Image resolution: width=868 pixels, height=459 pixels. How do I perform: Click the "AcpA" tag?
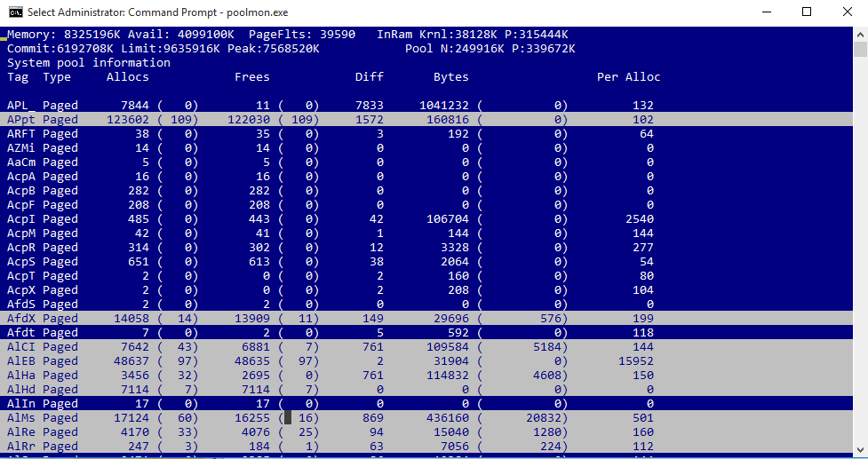pyautogui.click(x=21, y=177)
